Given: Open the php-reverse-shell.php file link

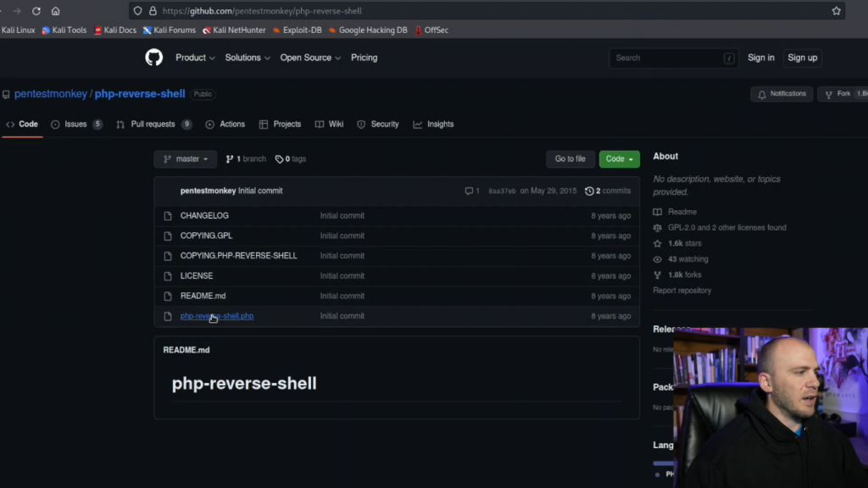Looking at the screenshot, I should click(217, 316).
